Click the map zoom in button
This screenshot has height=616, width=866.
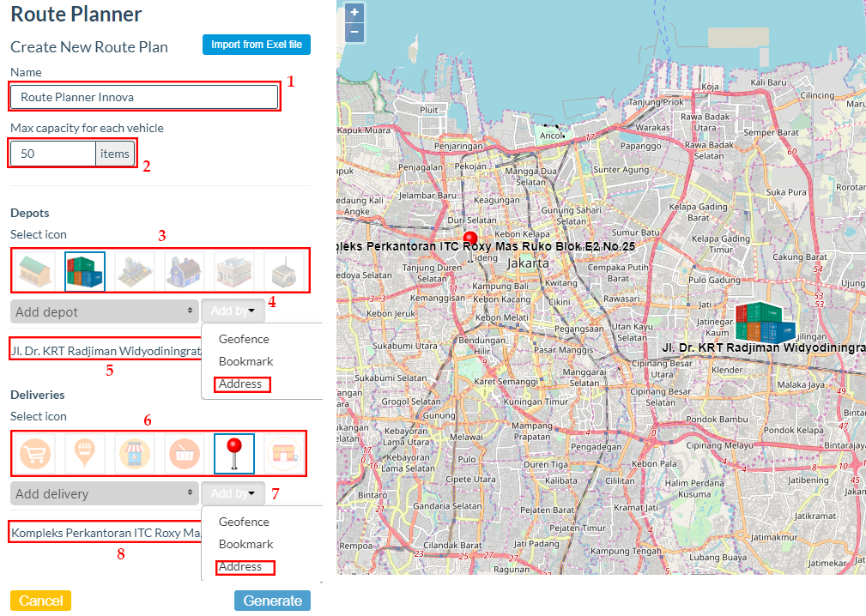(354, 13)
